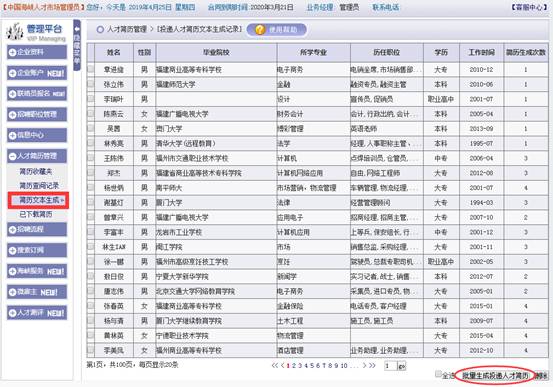Check the 龙岩市工业学校 row checkbox
Image resolution: width=553 pixels, height=387 pixels.
click(x=91, y=232)
